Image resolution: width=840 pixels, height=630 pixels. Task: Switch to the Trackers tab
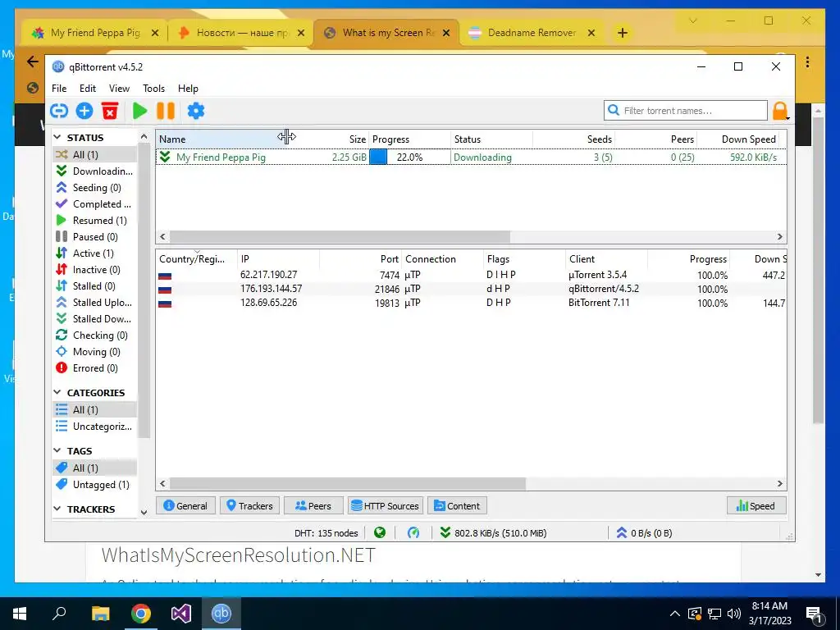[249, 505]
